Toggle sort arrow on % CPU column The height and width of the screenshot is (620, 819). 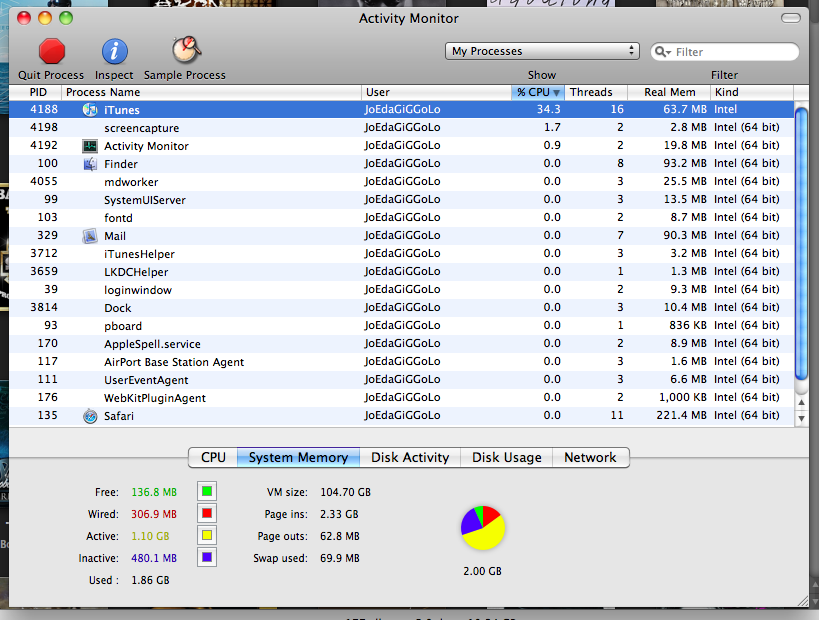[557, 92]
